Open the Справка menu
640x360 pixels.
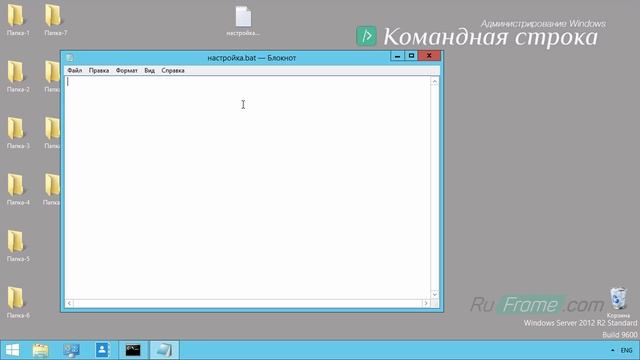(173, 71)
